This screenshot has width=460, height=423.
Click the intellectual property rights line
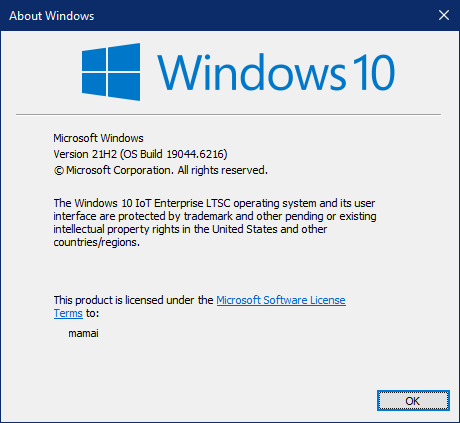click(x=190, y=229)
